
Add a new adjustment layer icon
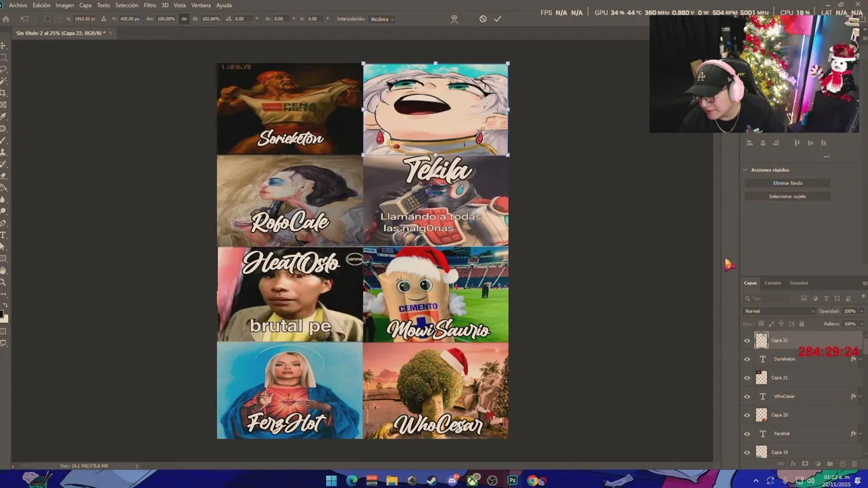818,464
